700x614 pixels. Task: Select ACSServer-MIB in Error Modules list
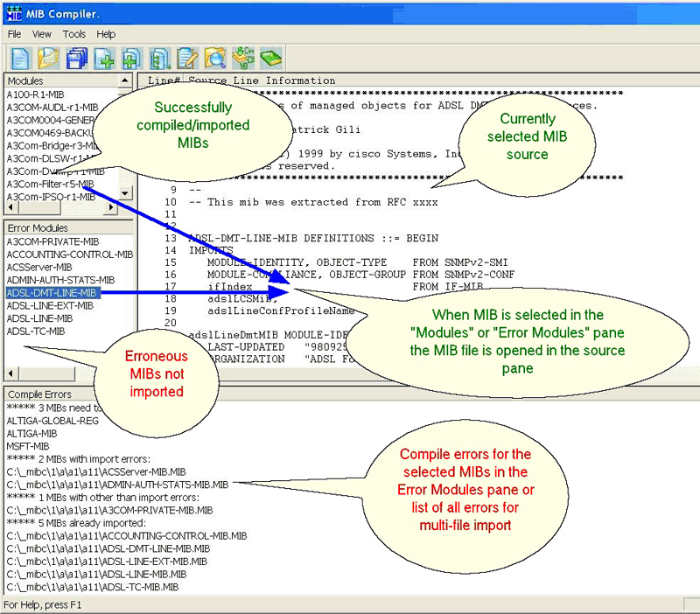[x=39, y=267]
